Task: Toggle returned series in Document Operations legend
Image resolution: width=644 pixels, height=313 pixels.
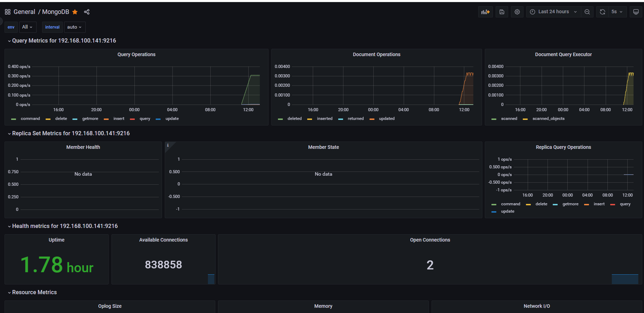Action: click(356, 119)
